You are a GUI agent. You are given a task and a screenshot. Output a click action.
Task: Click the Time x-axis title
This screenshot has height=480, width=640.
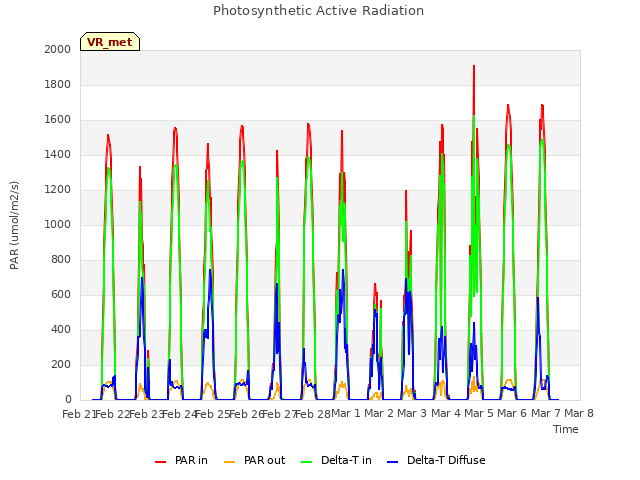pos(566,429)
